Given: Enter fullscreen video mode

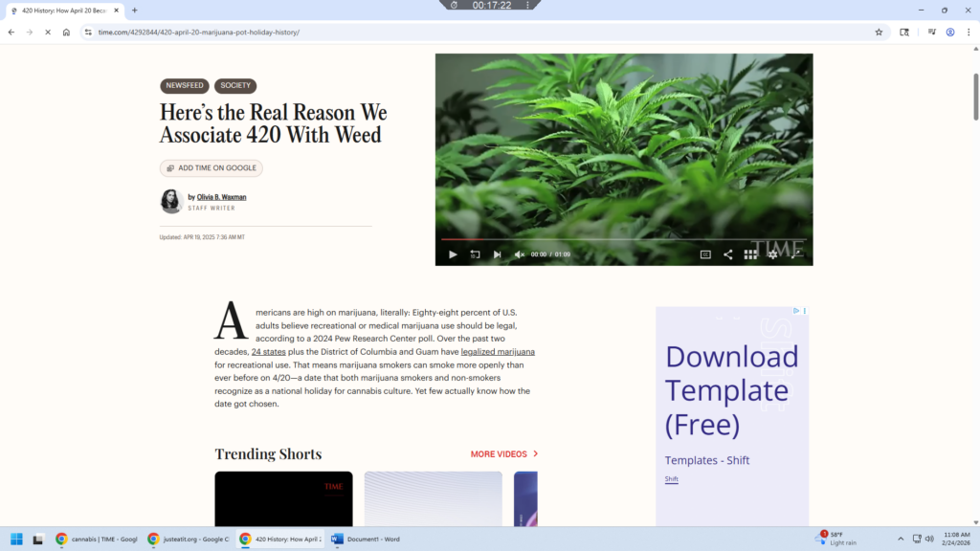Looking at the screenshot, I should [x=795, y=254].
